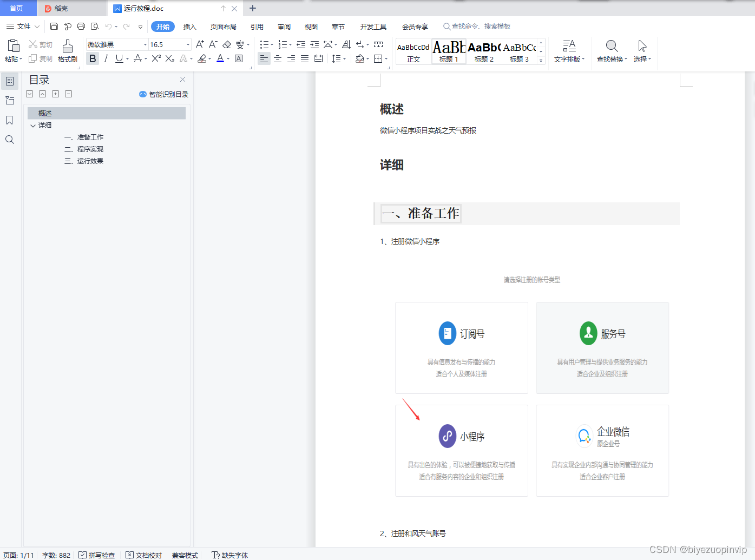Open new tab with plus button
The height and width of the screenshot is (560, 755).
click(253, 8)
